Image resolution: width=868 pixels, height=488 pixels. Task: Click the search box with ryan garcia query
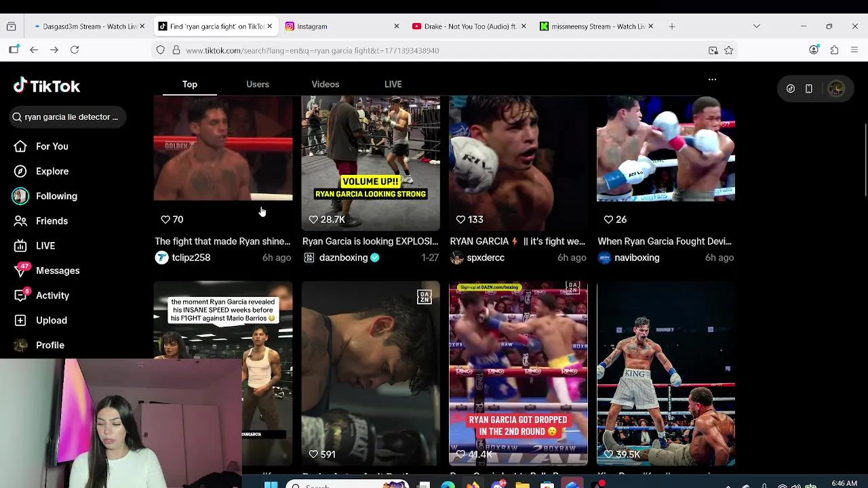point(68,117)
